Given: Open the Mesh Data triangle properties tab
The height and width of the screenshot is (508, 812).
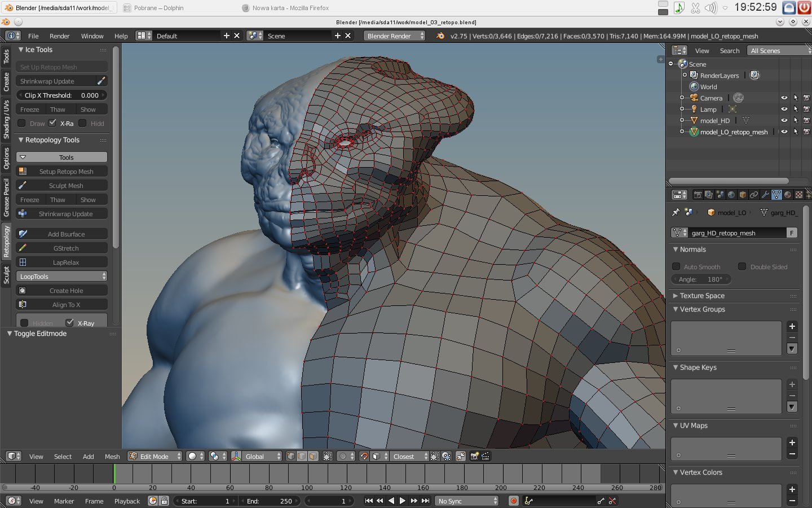Looking at the screenshot, I should point(776,195).
